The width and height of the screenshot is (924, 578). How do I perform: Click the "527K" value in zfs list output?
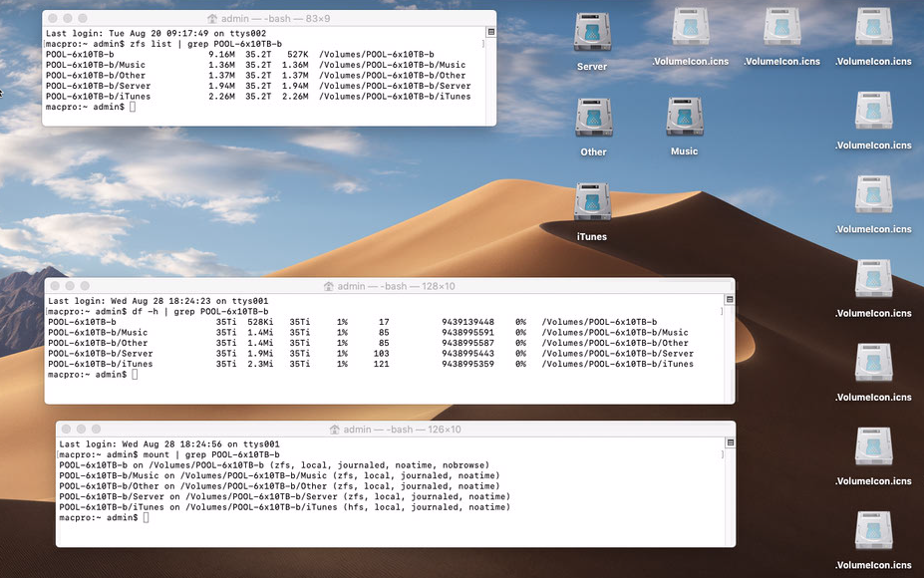(x=298, y=54)
